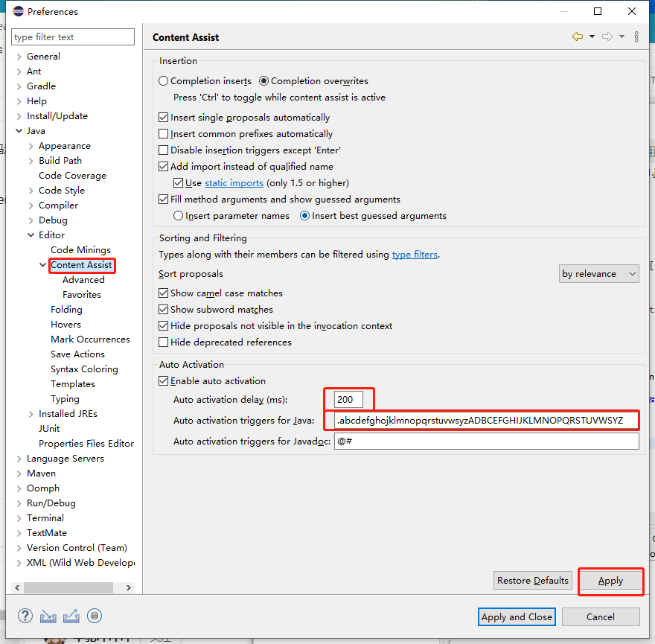Open the Code Minings preference page
Screen dimensions: 655x644
[80, 250]
